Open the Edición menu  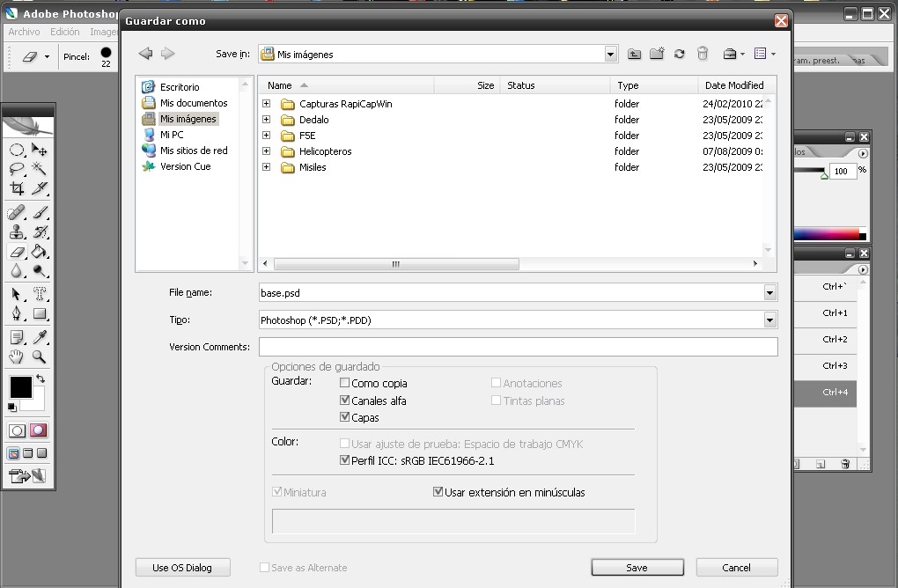[x=65, y=32]
